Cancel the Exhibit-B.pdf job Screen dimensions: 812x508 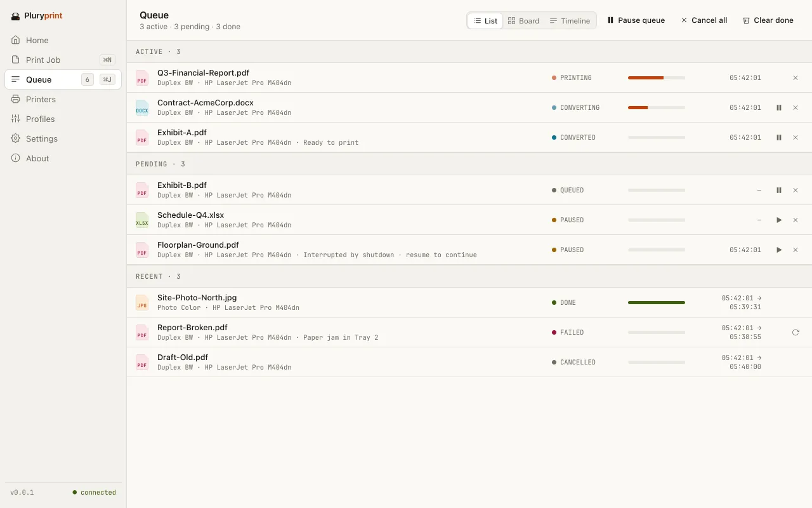(796, 190)
